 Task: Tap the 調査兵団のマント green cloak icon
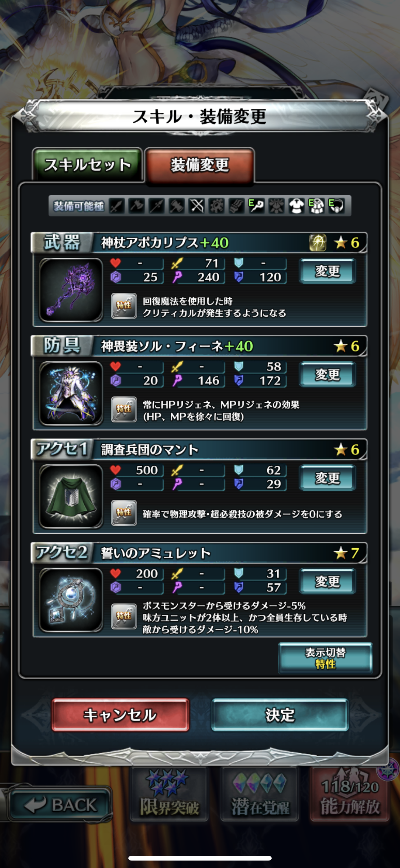(x=71, y=497)
